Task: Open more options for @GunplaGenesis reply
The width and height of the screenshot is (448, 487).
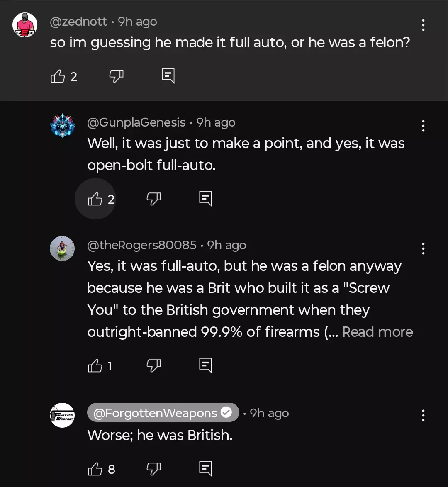Action: point(423,126)
